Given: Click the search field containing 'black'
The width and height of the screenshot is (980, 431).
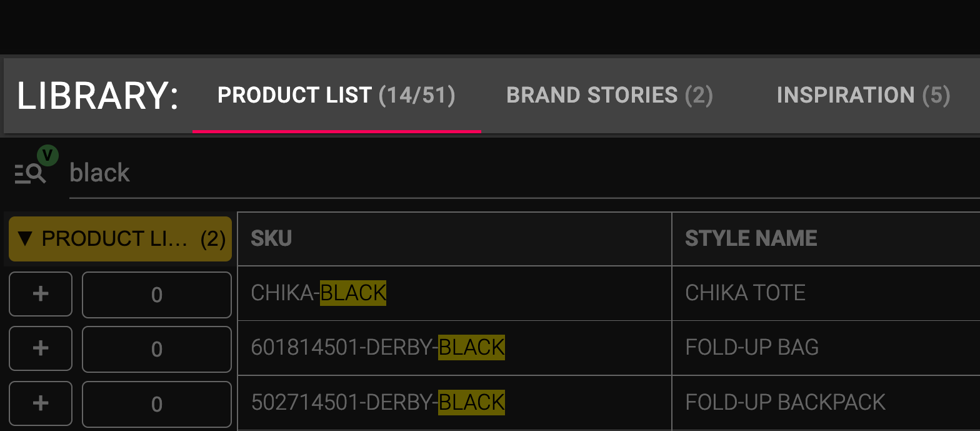Looking at the screenshot, I should tap(524, 173).
